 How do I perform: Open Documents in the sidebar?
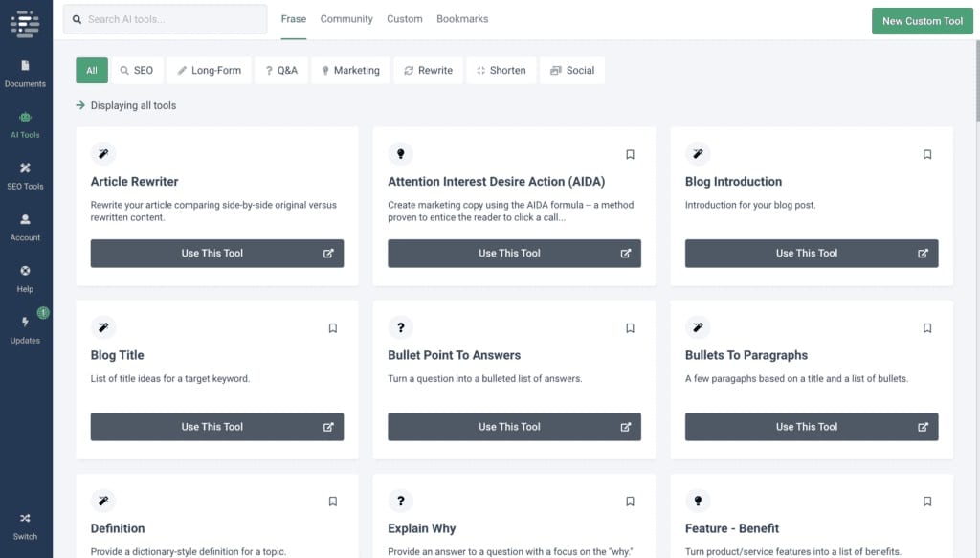coord(25,73)
